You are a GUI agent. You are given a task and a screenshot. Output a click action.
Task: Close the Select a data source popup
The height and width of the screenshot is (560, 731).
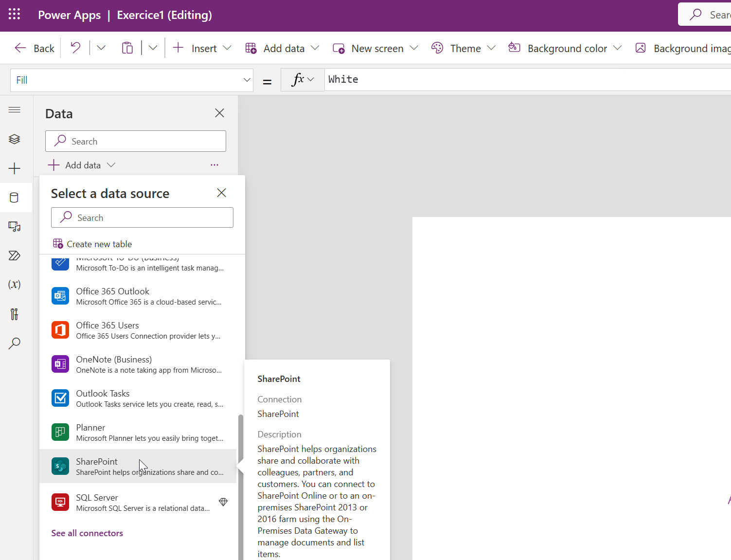coord(221,193)
